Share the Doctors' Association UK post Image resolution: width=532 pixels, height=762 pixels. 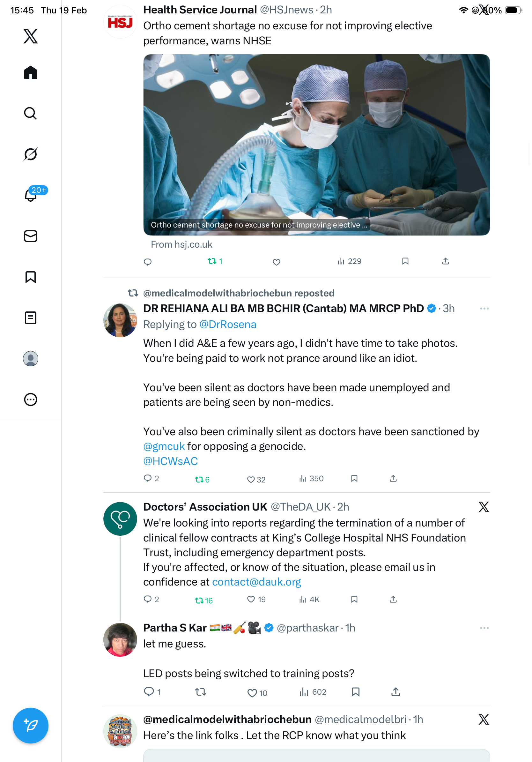[393, 599]
